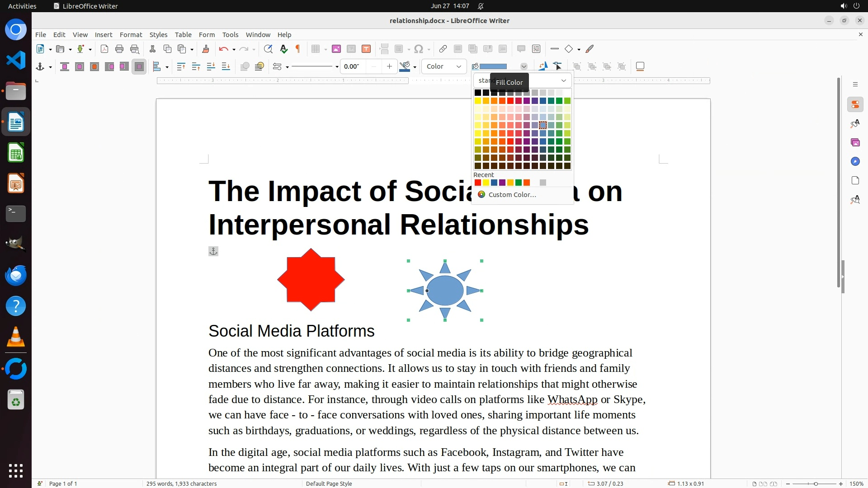Click the Clone Formatting paintbrush icon

[x=206, y=49]
